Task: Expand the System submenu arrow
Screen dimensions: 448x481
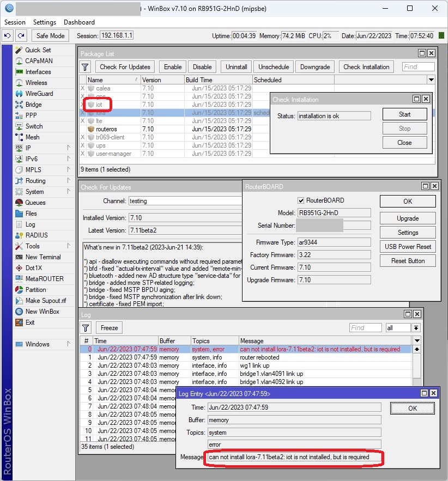Action: 69,191
